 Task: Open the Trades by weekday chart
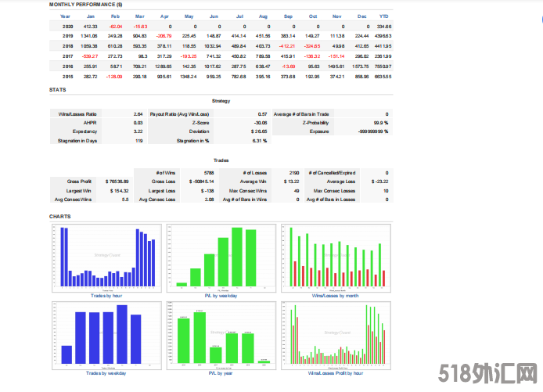pos(107,334)
